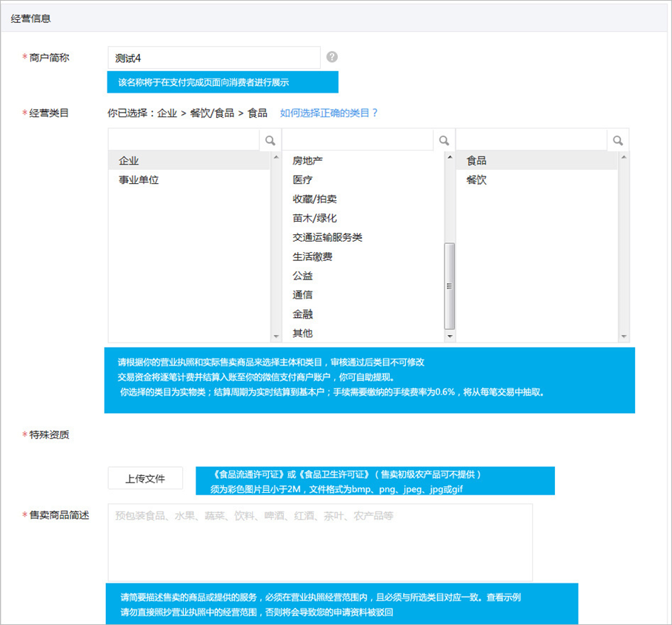Select 食品 in the subcategory list
This screenshot has width=672, height=625.
point(476,161)
